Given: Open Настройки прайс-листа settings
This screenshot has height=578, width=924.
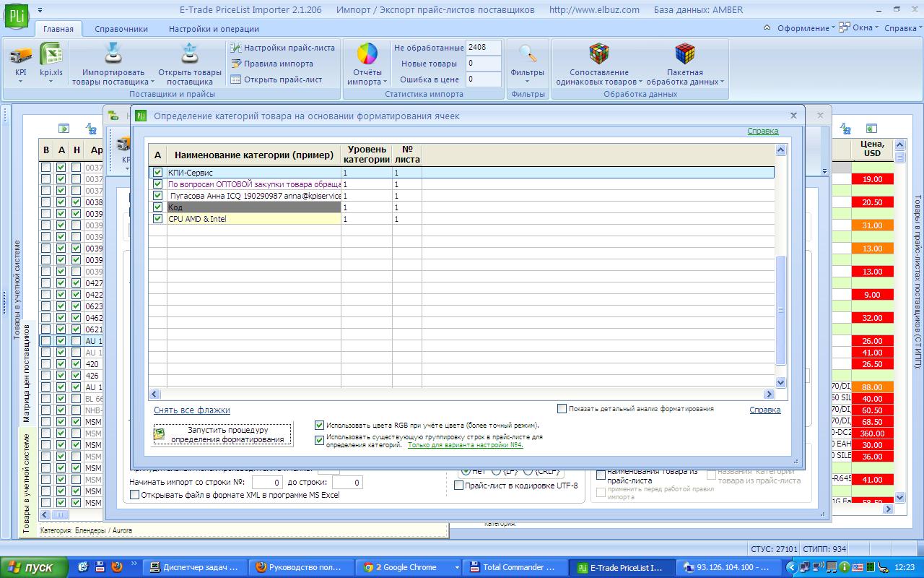Looking at the screenshot, I should (x=283, y=48).
